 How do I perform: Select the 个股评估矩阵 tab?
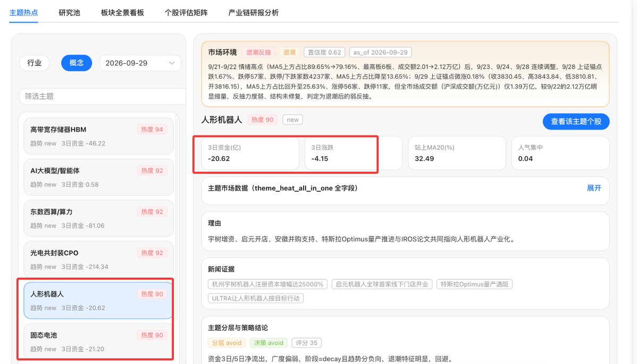[186, 12]
